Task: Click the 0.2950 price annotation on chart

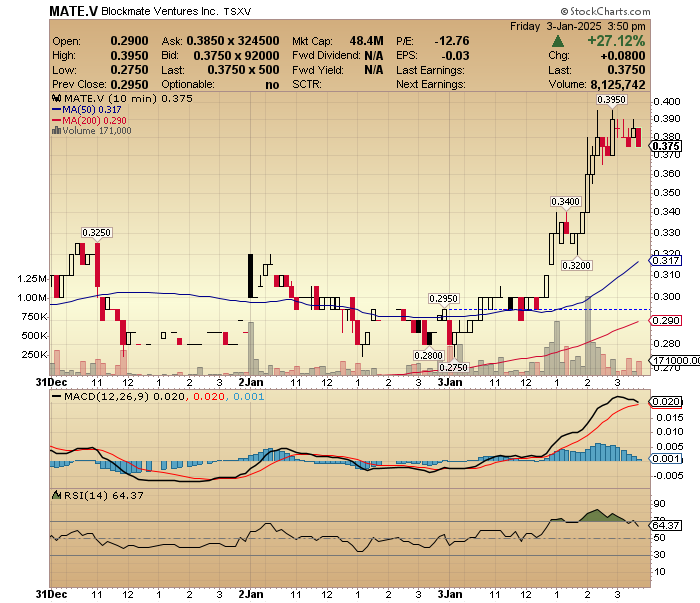Action: tap(443, 298)
